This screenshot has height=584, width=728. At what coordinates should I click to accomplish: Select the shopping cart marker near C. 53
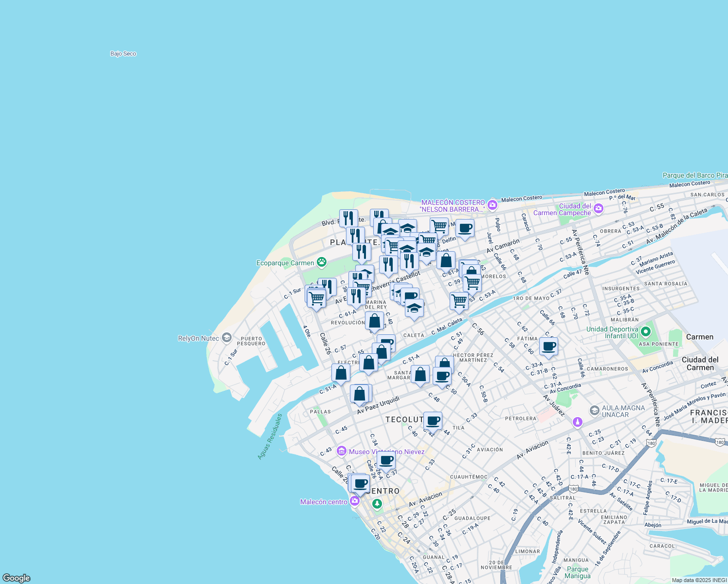coord(459,302)
